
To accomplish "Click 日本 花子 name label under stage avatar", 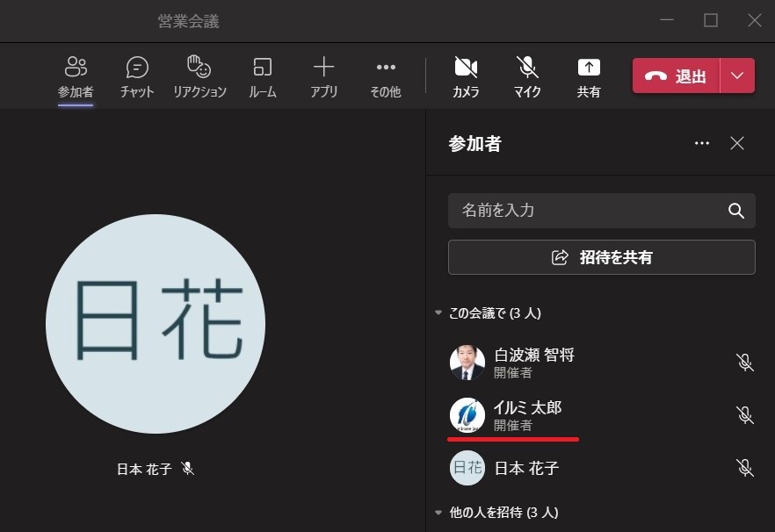I will click(144, 469).
